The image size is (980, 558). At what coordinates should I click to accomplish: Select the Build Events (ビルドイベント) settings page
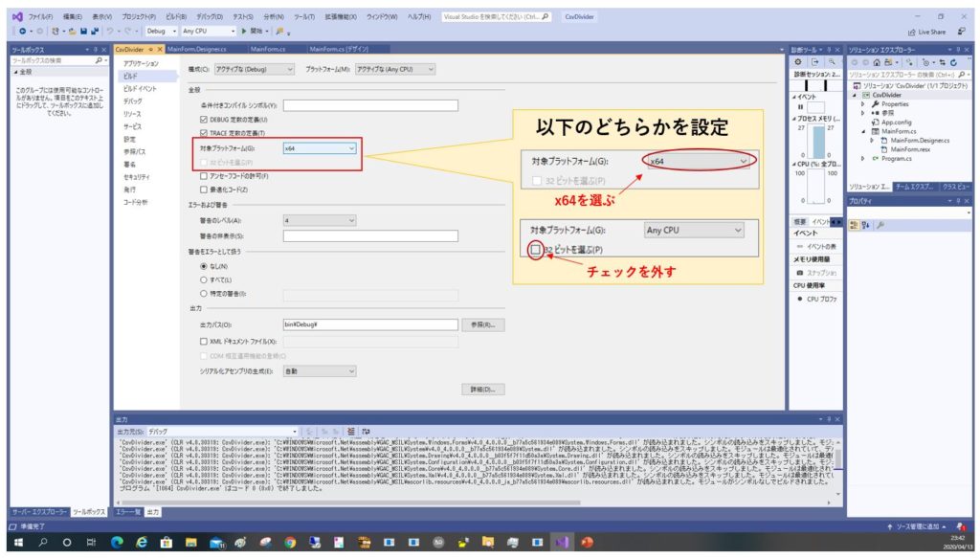point(140,89)
